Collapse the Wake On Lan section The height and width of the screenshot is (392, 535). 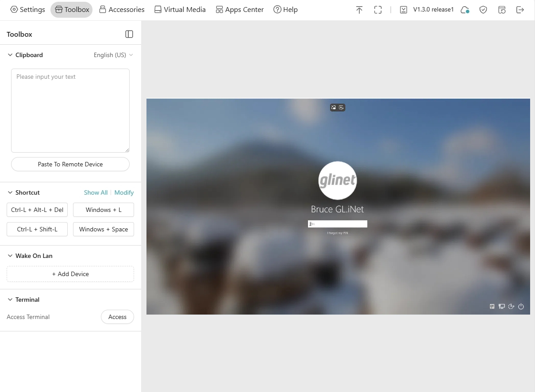click(x=10, y=256)
